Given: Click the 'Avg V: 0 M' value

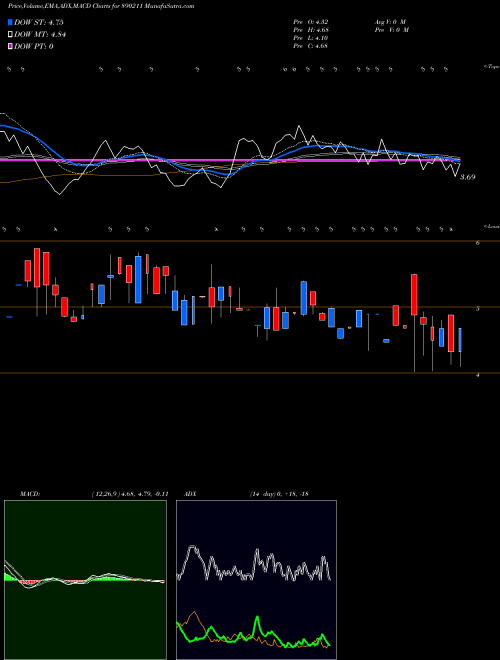Looking at the screenshot, I should tap(390, 21).
